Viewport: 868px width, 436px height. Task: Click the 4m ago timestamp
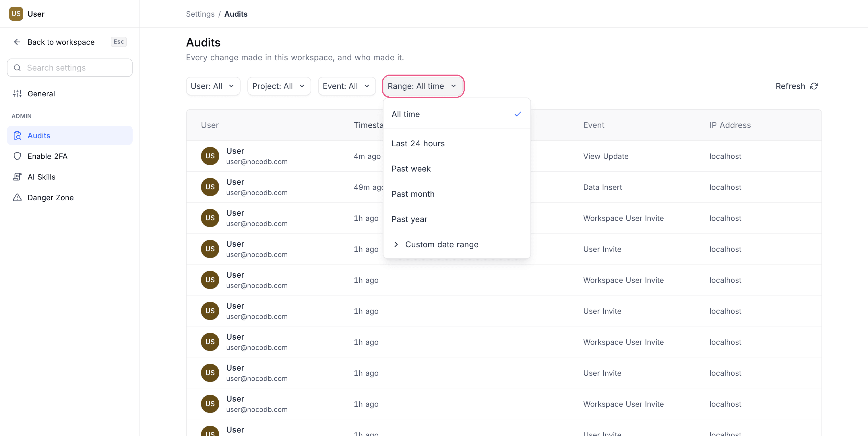click(367, 156)
